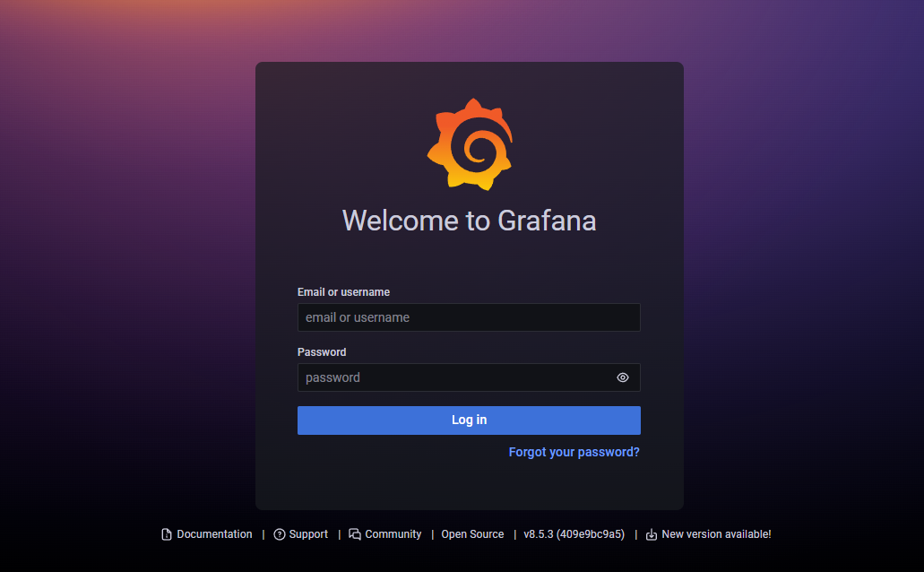Visit the Community footer link text
This screenshot has width=924, height=572.
point(393,534)
